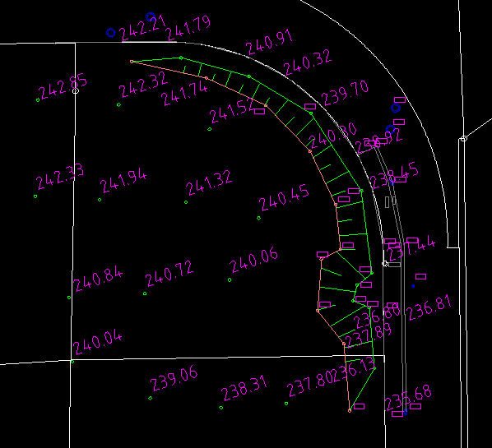The width and height of the screenshot is (492, 448).
Task: Select the 241.79 elevation text
Action: pos(188,29)
